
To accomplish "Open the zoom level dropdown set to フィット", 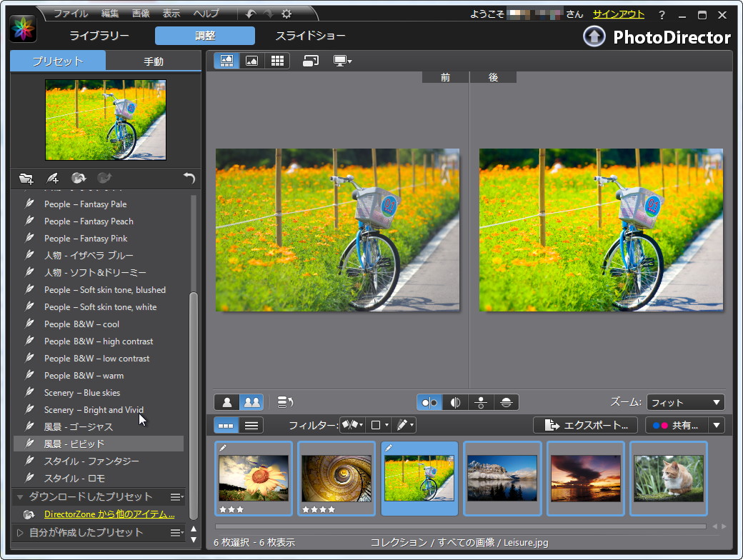I will [x=684, y=402].
